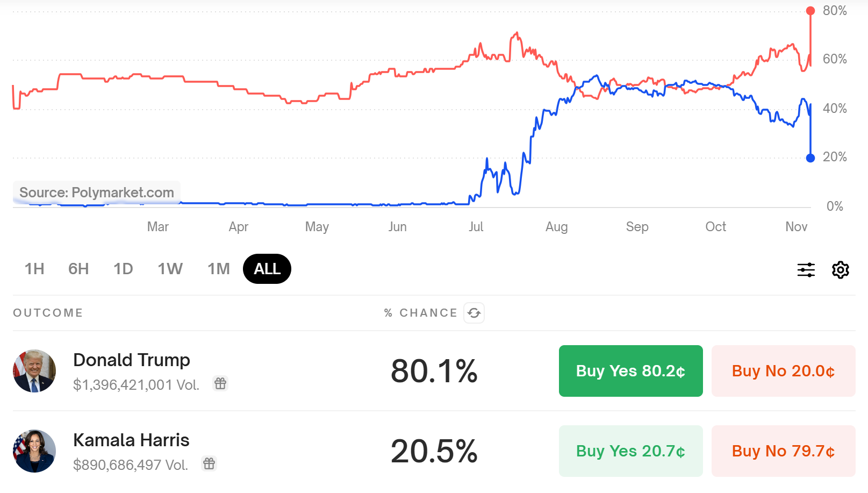Click the red endpoint dot at 80%
The width and height of the screenshot is (868, 493).
pyautogui.click(x=810, y=10)
